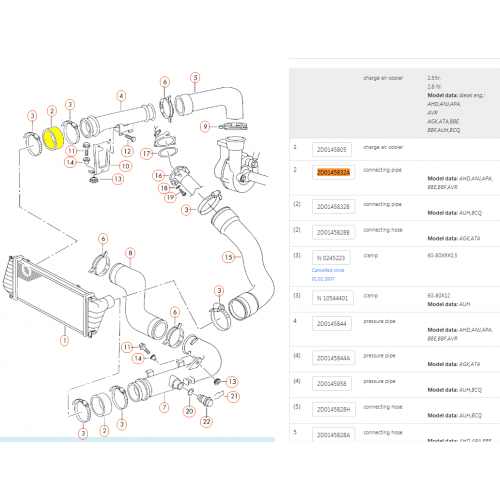
Task: Select callout number 16 in the diagram
Action: pos(159,175)
